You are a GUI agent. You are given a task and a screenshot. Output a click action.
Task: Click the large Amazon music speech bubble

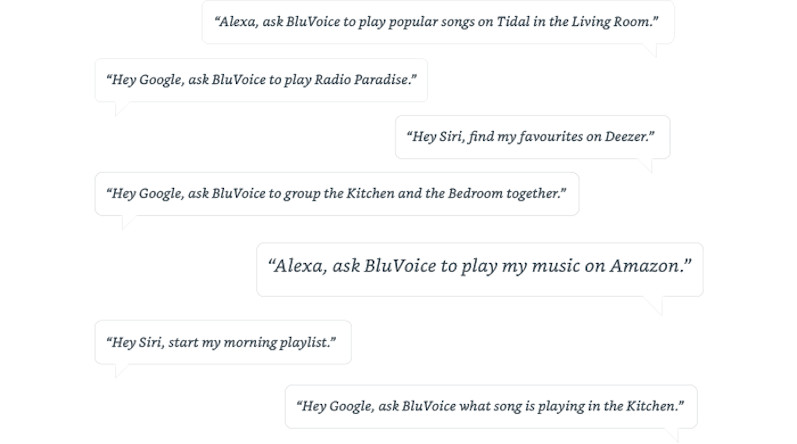click(x=480, y=269)
